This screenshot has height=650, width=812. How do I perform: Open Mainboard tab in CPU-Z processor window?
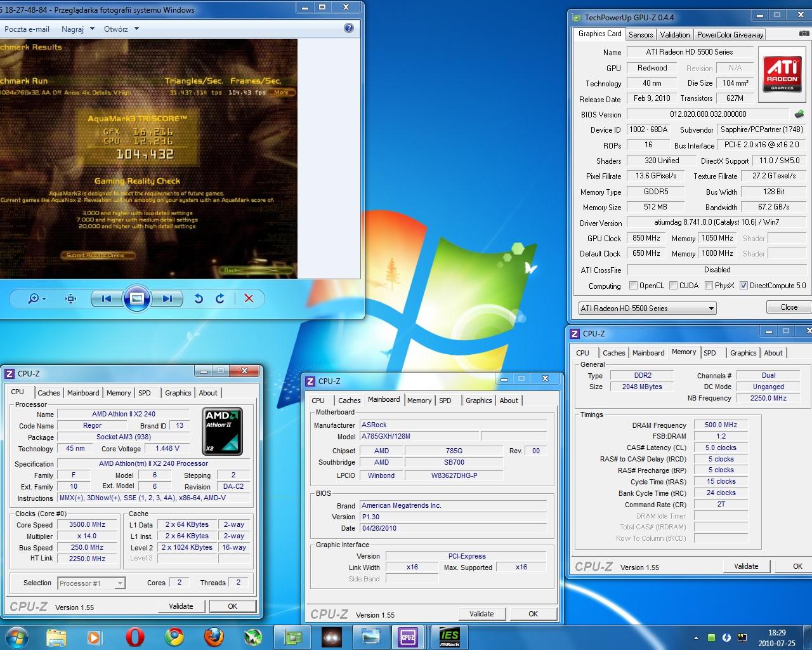(x=83, y=393)
